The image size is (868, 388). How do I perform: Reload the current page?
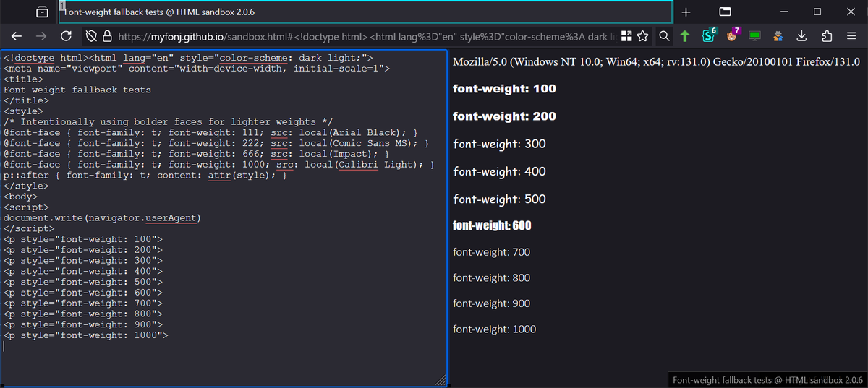pos(66,36)
